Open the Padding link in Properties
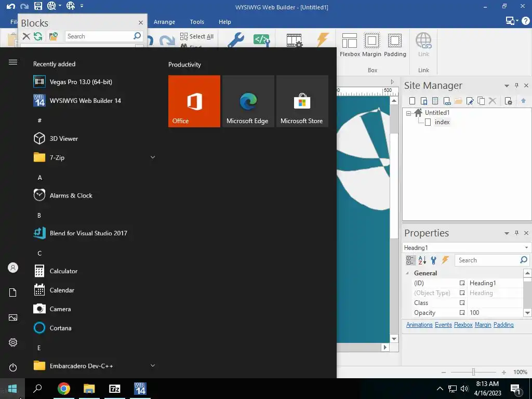This screenshot has height=399, width=532. click(503, 325)
